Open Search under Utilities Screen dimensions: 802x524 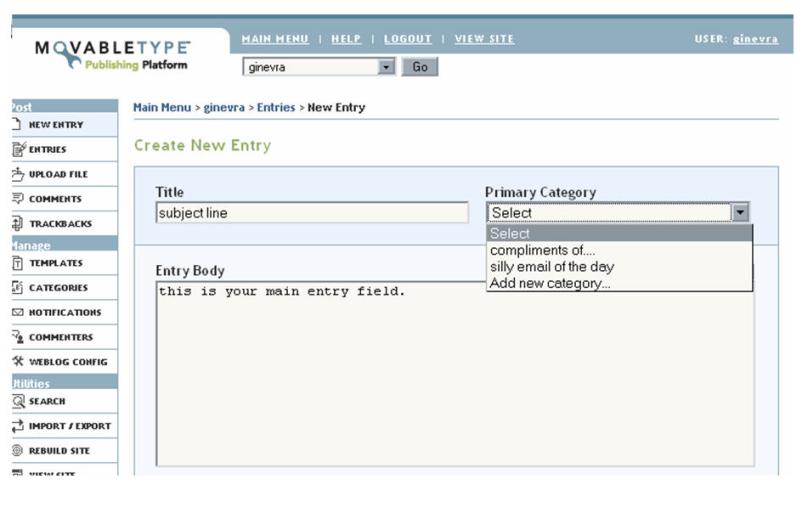click(64, 401)
